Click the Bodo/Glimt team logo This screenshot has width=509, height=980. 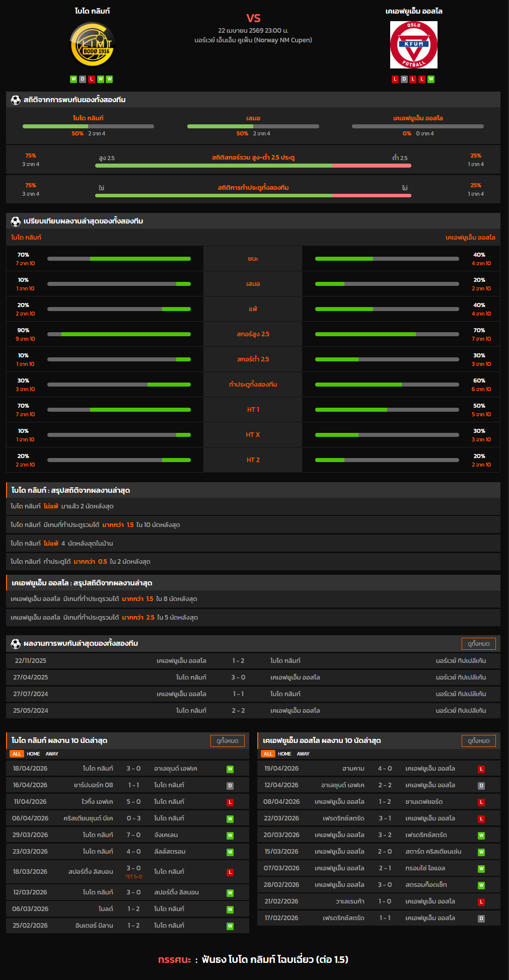[92, 45]
